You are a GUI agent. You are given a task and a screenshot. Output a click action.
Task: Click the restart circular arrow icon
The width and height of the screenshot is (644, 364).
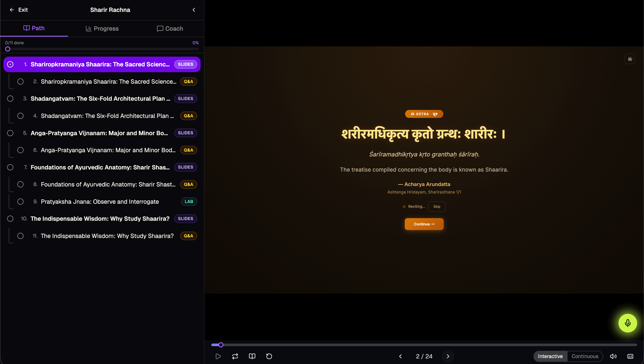pyautogui.click(x=269, y=356)
